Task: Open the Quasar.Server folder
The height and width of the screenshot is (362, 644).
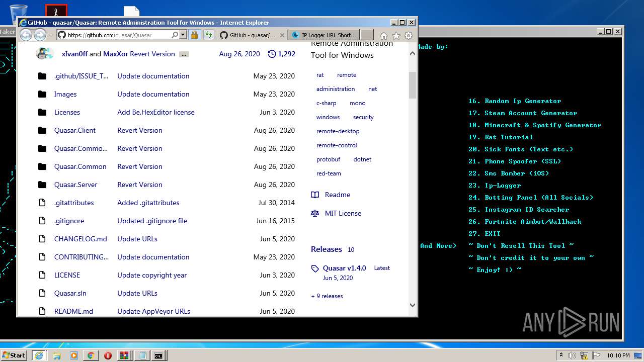Action: (75, 185)
